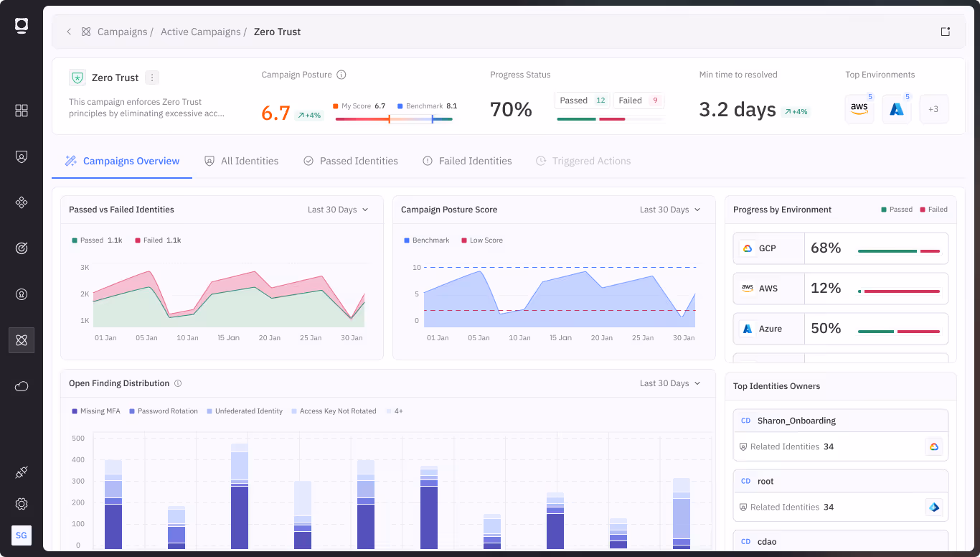Open the settings gear in sidebar

pyautogui.click(x=22, y=504)
